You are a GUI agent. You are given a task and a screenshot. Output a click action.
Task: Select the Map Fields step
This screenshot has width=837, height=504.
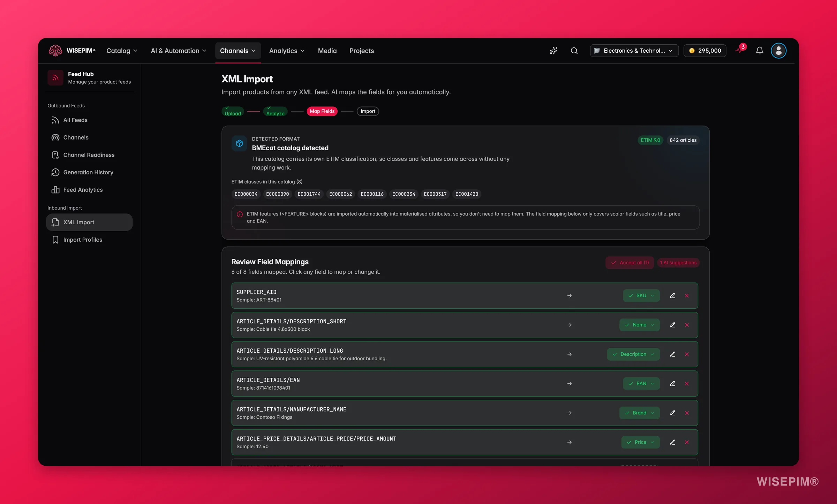coord(322,111)
